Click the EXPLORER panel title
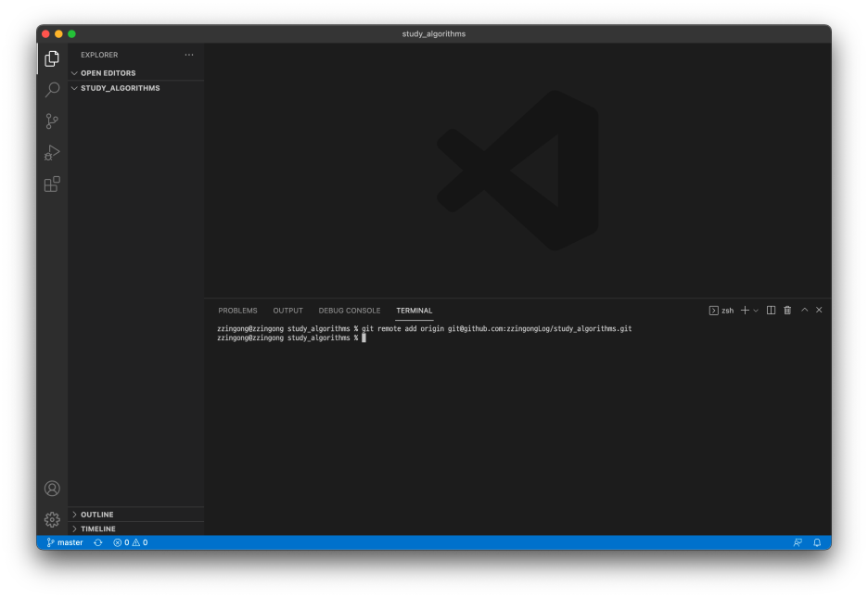This screenshot has width=868, height=598. click(99, 55)
